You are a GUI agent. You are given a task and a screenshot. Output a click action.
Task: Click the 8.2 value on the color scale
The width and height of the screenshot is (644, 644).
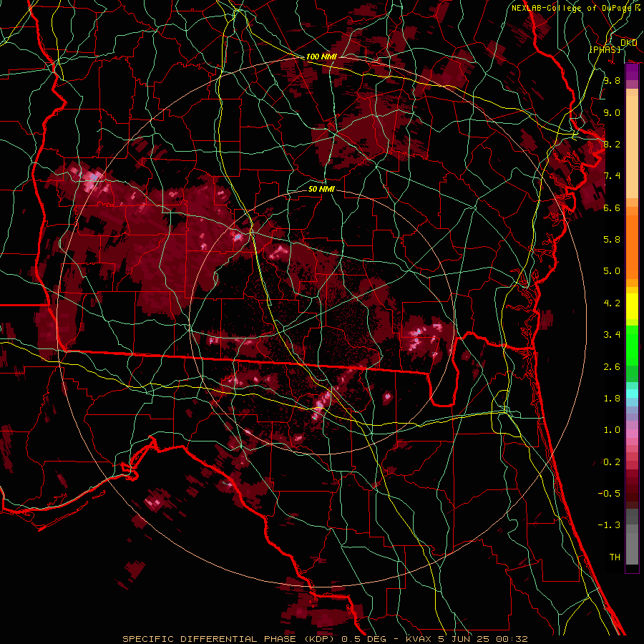tap(612, 144)
